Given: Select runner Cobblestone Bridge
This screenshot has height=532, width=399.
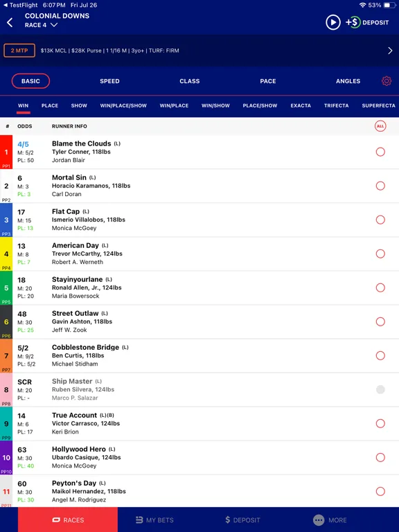Looking at the screenshot, I should pyautogui.click(x=380, y=355).
